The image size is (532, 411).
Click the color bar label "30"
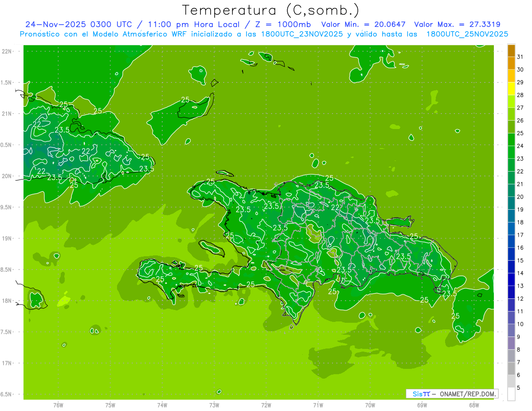pos(520,70)
